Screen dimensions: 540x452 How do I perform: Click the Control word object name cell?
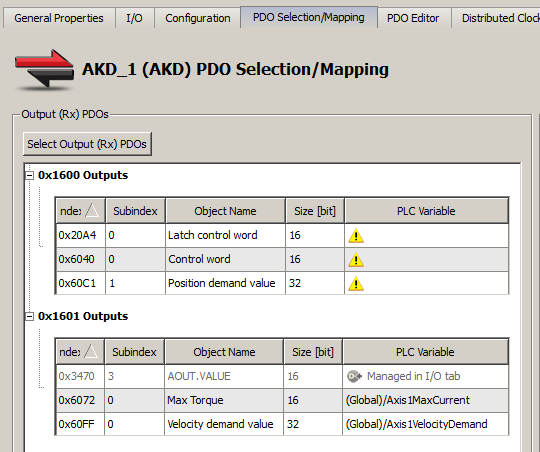click(x=225, y=259)
